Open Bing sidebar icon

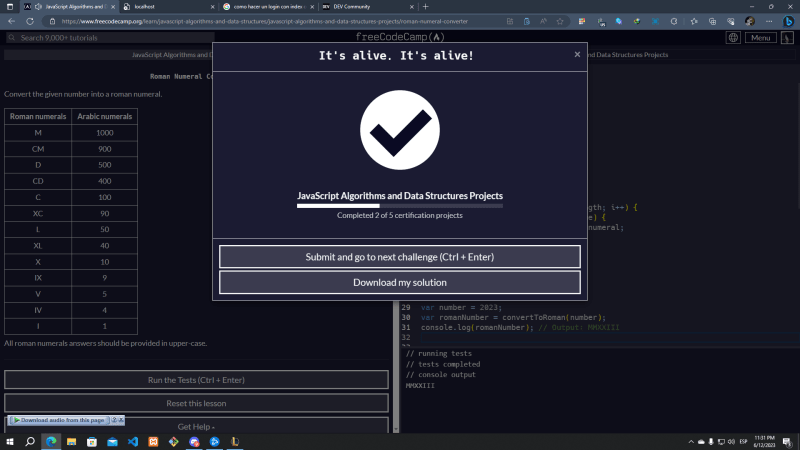coord(788,21)
